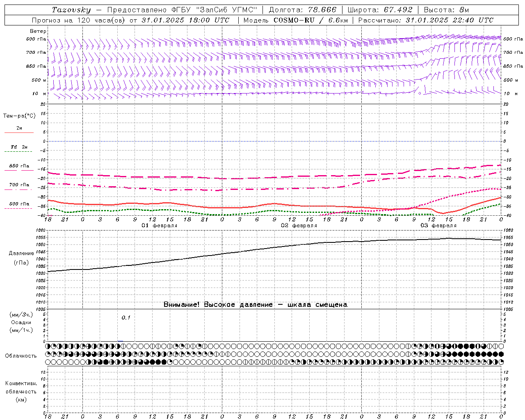
Task: Click the Ветер wind panel label
Action: pyautogui.click(x=38, y=31)
